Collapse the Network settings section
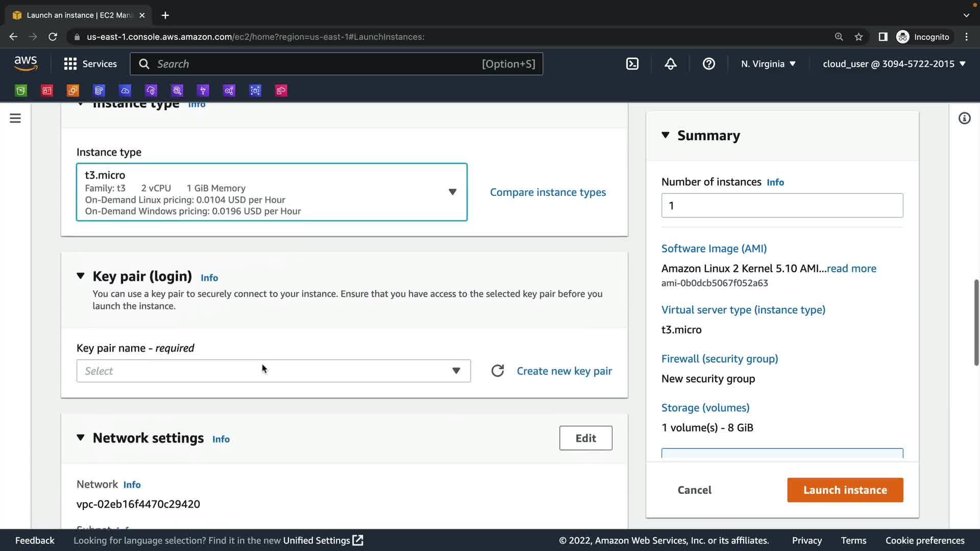The image size is (980, 551). [x=81, y=438]
